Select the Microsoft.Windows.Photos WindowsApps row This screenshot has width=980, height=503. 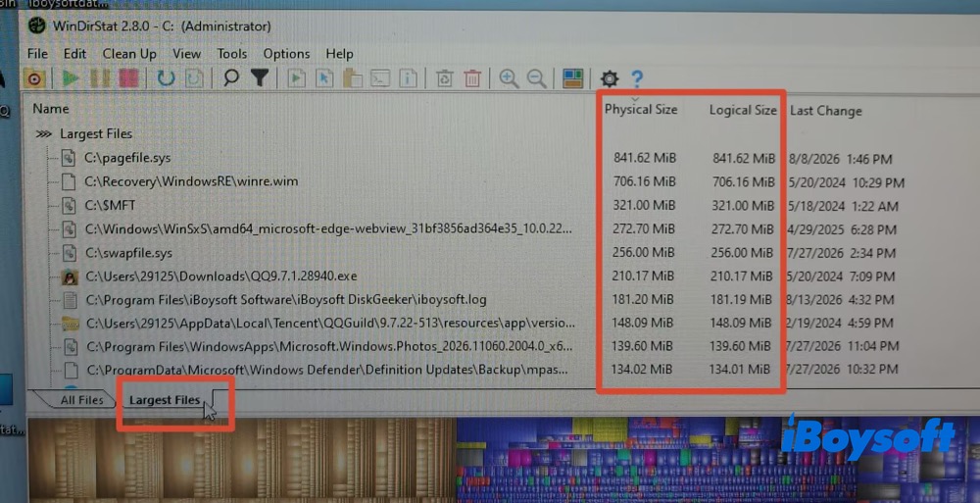point(329,346)
